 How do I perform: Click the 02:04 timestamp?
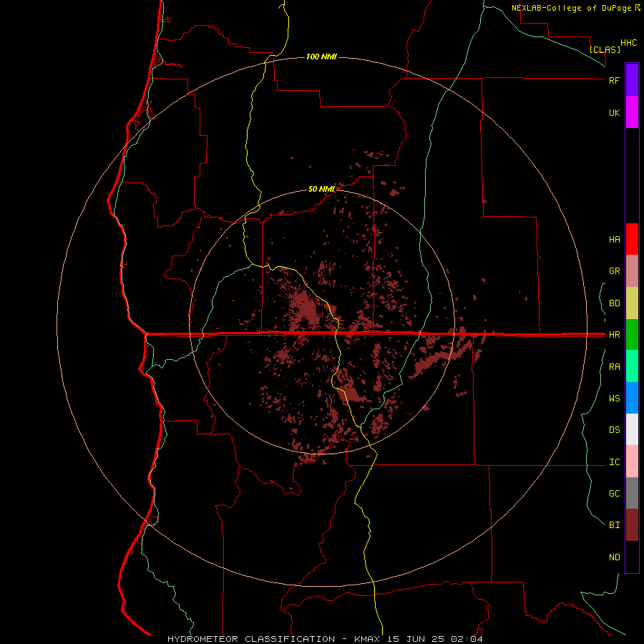(x=467, y=639)
